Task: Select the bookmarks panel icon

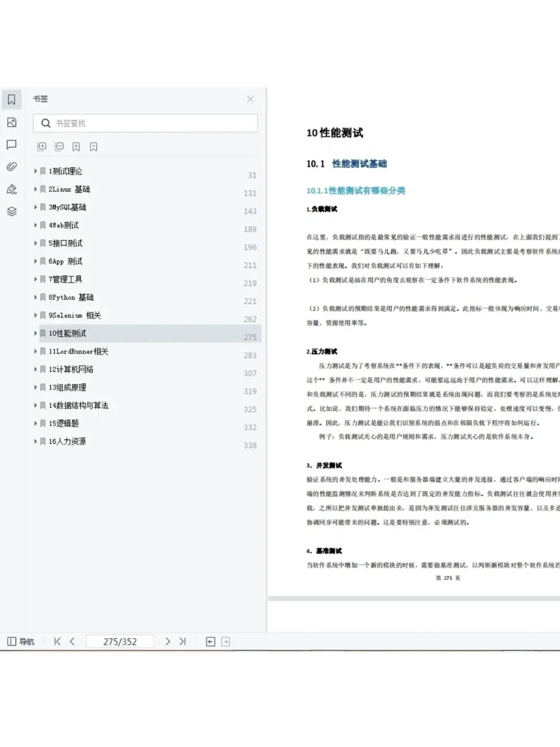Action: (x=11, y=99)
